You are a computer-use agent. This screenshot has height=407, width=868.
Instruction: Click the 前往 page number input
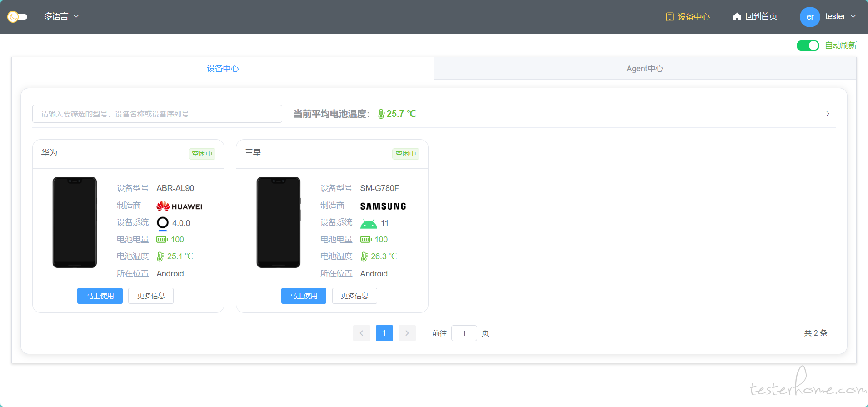tap(464, 333)
